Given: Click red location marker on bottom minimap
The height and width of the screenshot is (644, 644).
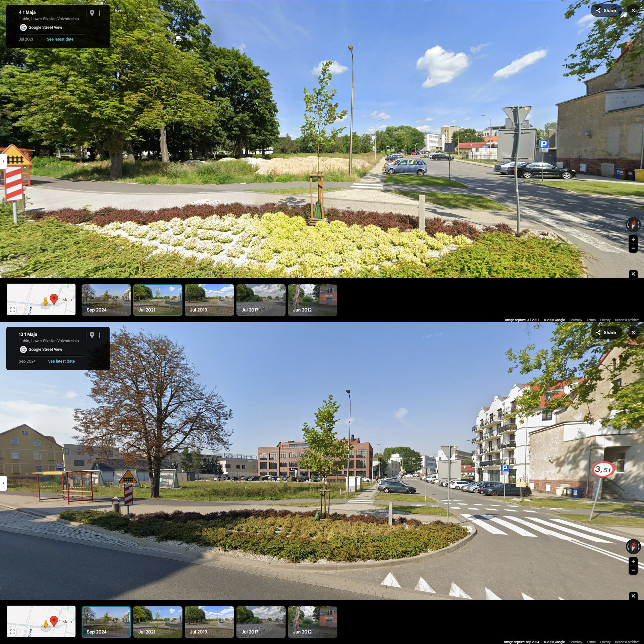Looking at the screenshot, I should 54,621.
